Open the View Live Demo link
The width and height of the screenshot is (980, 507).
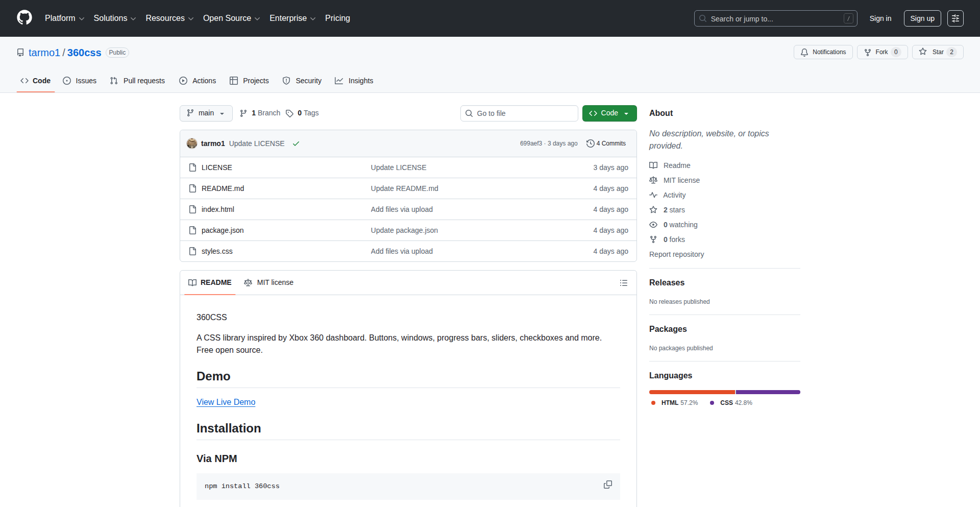(x=226, y=402)
